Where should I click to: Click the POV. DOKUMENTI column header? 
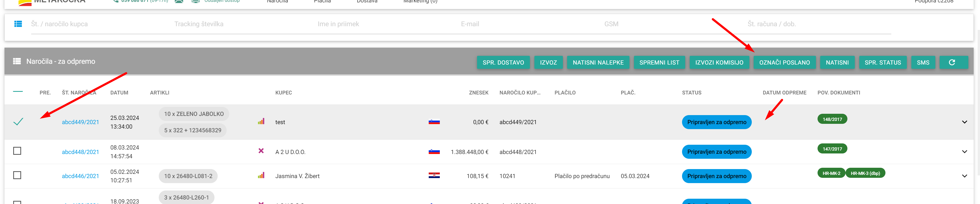pos(838,93)
